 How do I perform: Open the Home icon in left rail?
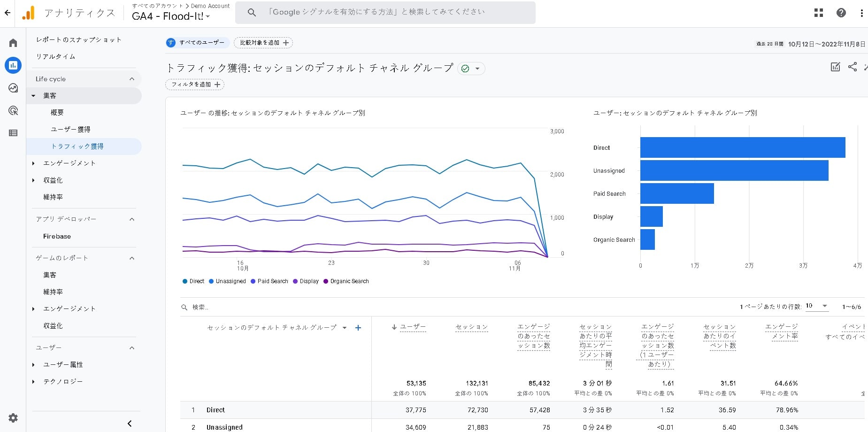point(13,43)
